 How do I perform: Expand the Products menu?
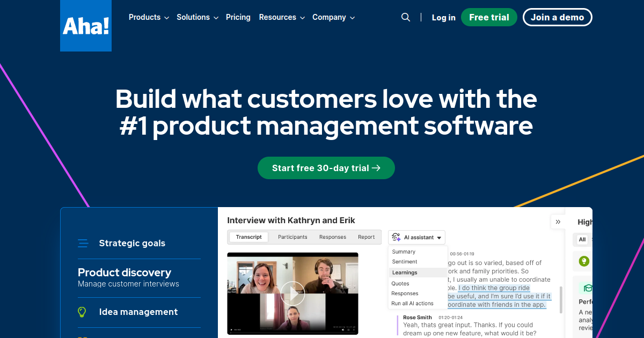149,17
